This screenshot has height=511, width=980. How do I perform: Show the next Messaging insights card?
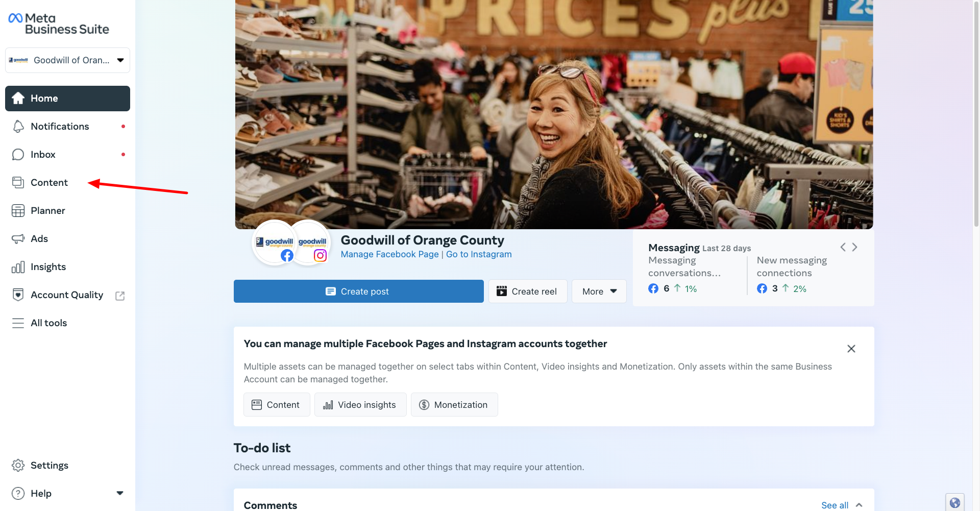click(x=854, y=247)
